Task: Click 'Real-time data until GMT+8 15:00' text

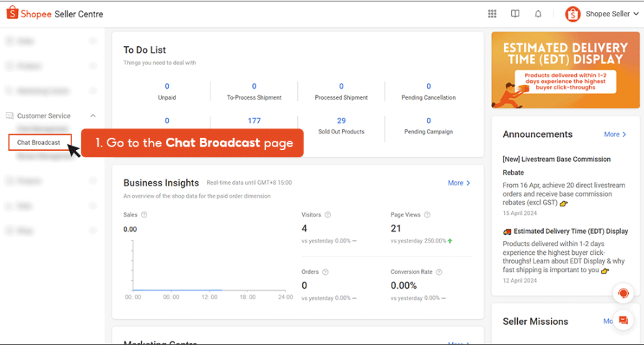Action: (x=250, y=183)
